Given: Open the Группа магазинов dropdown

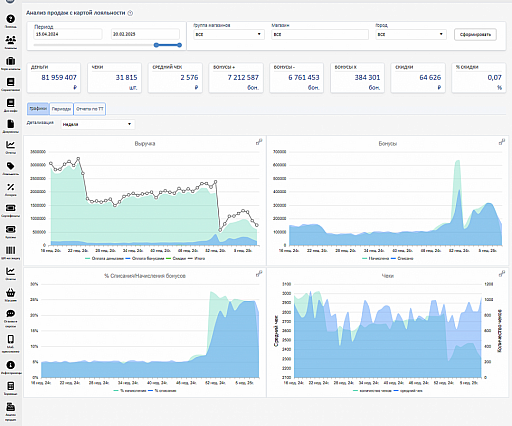Looking at the screenshot, I should point(229,34).
